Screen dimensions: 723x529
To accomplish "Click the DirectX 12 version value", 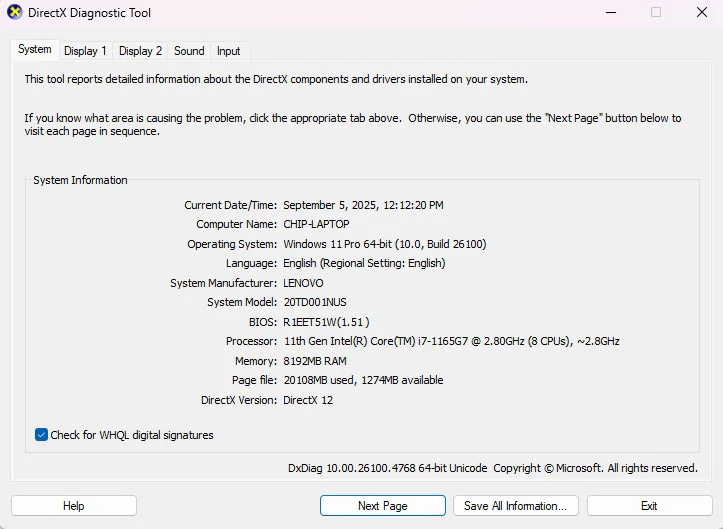I will [x=308, y=400].
